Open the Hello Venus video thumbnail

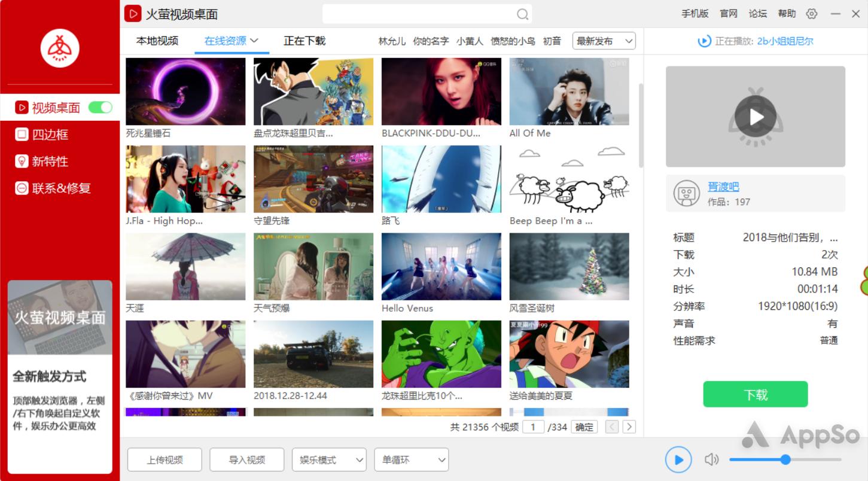point(441,266)
